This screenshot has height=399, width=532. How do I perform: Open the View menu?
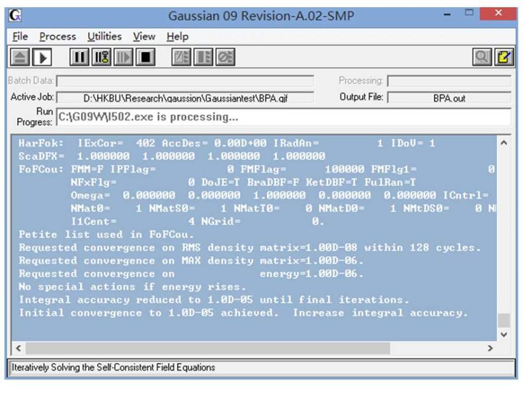144,36
